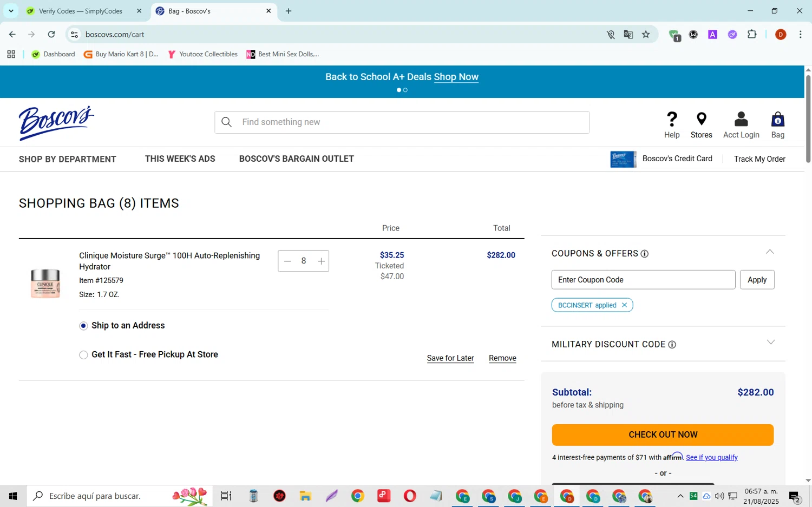Click the Apply coupon button

click(x=757, y=280)
